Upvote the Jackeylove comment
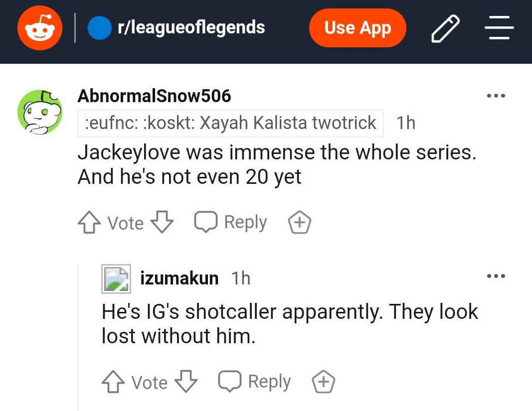 pyautogui.click(x=88, y=223)
